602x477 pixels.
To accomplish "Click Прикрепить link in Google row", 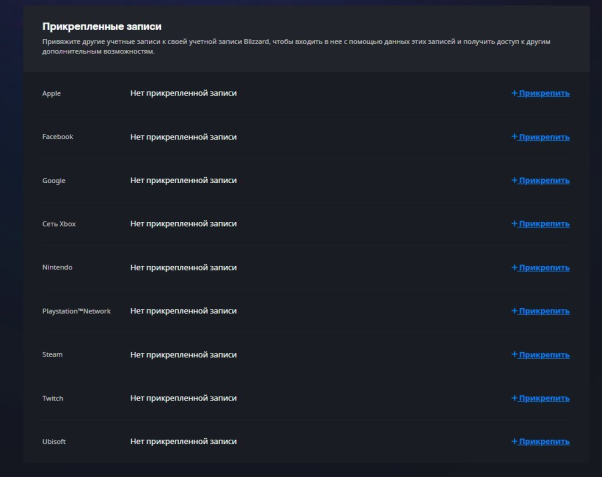I will click(x=541, y=180).
